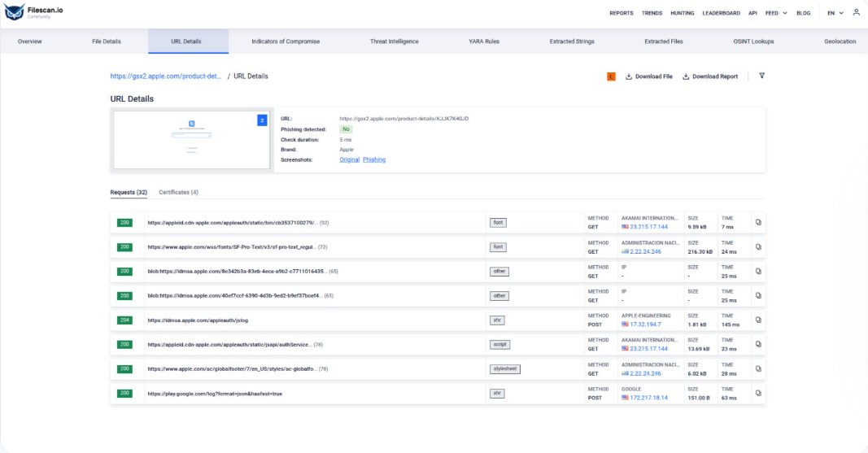Open the Phishing screenshot link

coord(374,160)
